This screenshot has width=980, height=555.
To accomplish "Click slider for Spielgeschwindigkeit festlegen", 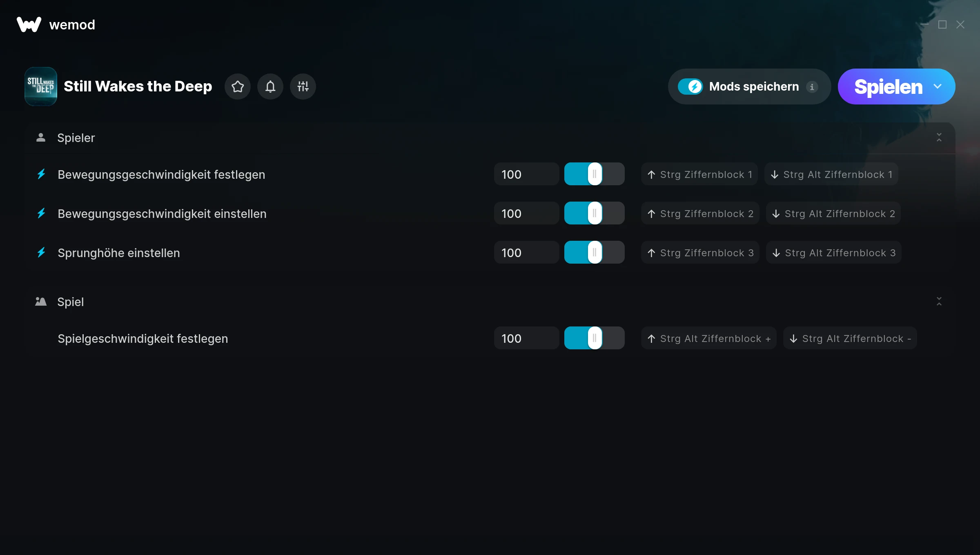I will (595, 338).
